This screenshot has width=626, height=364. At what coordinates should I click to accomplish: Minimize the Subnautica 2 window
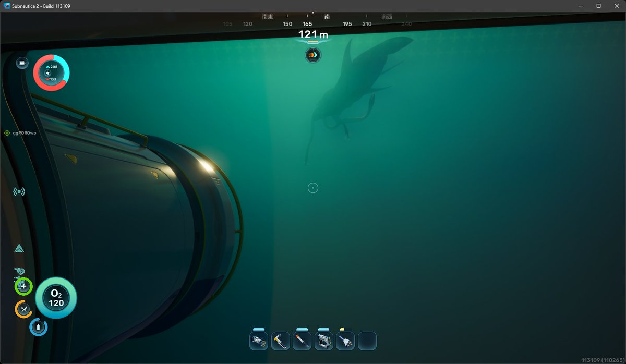[x=581, y=6]
